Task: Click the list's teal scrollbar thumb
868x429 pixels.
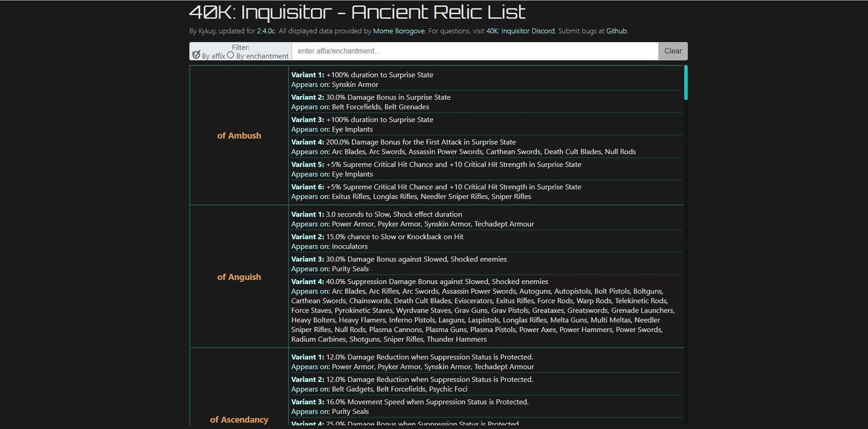Action: click(x=686, y=83)
